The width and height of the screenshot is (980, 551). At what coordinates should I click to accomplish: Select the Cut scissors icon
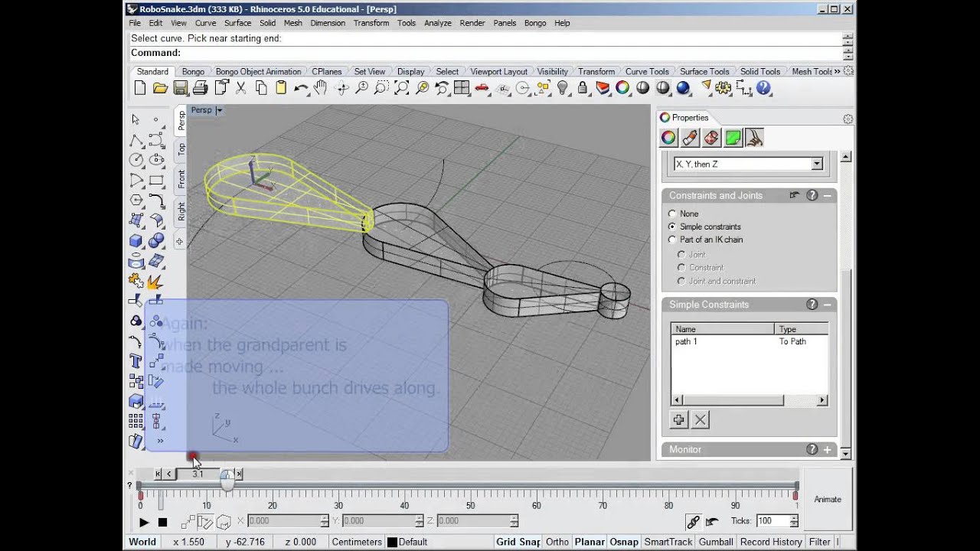click(240, 88)
